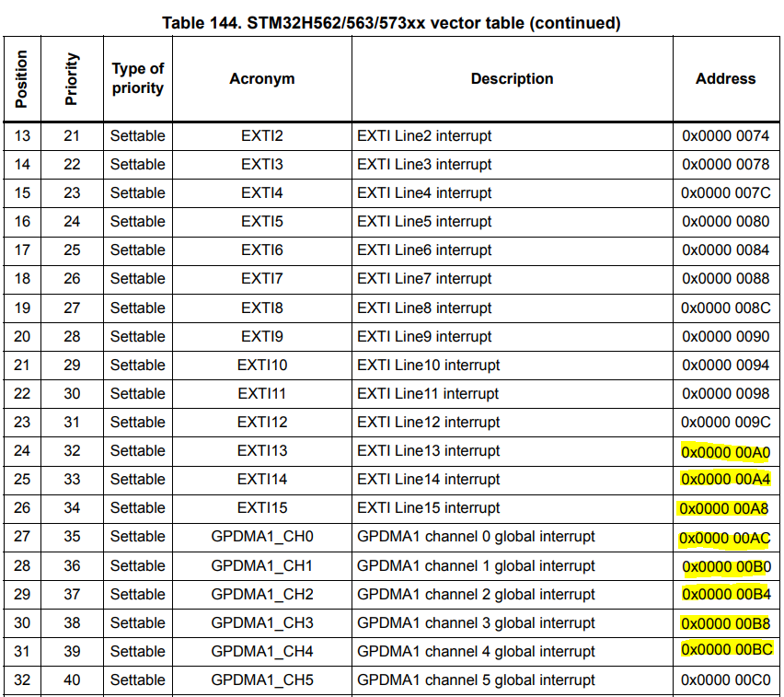Select acronym cell 'GPDMA1_CH2'
Image resolution: width=784 pixels, height=697 pixels.
click(x=262, y=594)
